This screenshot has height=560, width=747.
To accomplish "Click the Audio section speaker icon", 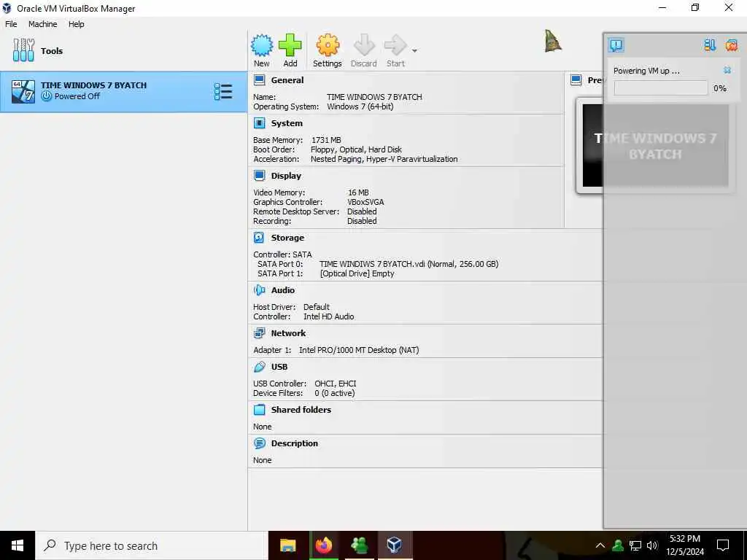I will click(x=259, y=290).
